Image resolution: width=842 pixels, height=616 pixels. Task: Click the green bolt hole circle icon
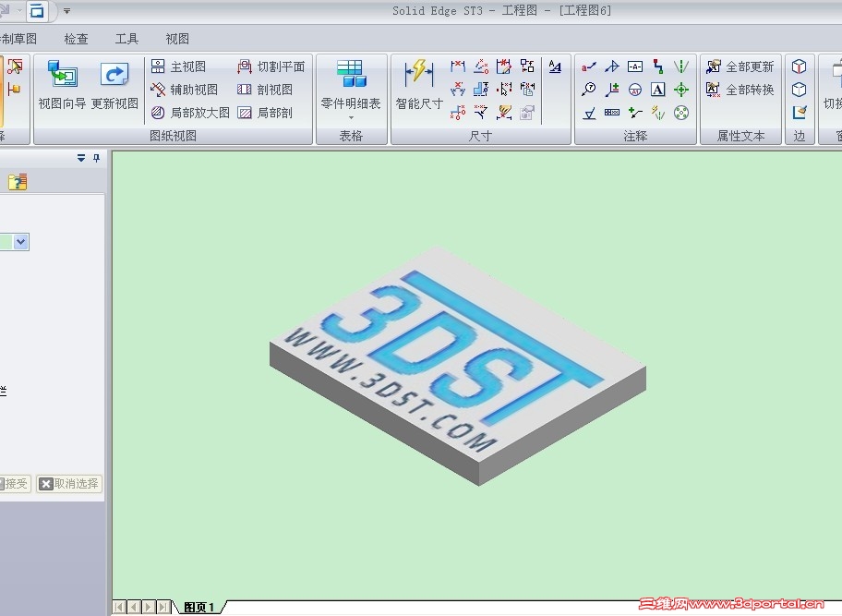tap(681, 113)
